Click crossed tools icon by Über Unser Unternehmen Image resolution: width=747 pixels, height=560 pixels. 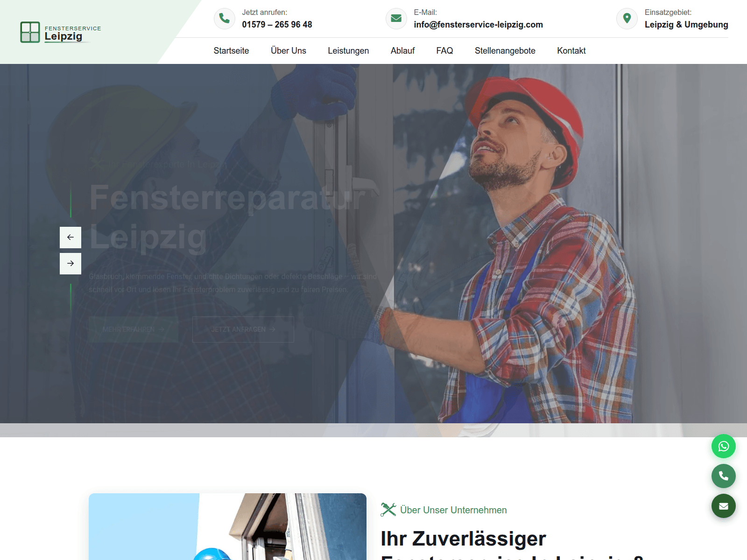pos(388,510)
